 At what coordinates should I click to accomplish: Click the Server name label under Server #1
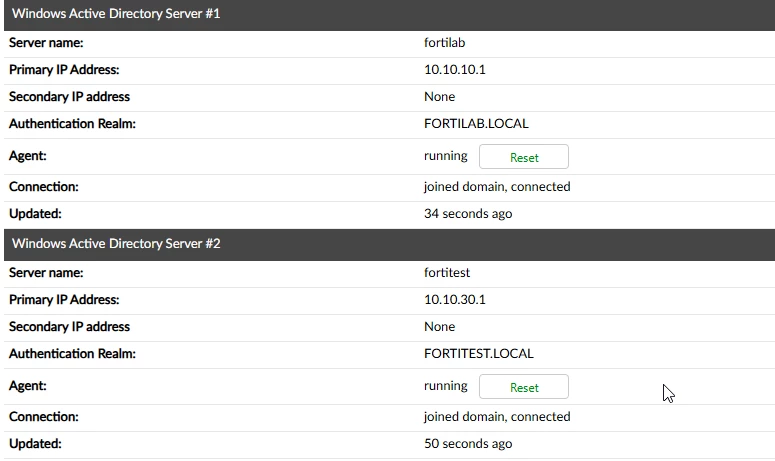pyautogui.click(x=46, y=42)
